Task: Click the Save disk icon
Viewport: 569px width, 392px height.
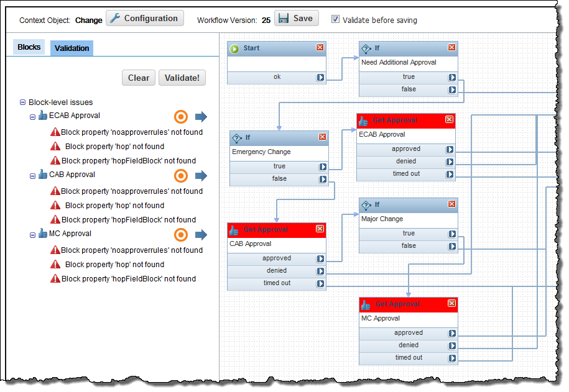Action: pos(284,18)
